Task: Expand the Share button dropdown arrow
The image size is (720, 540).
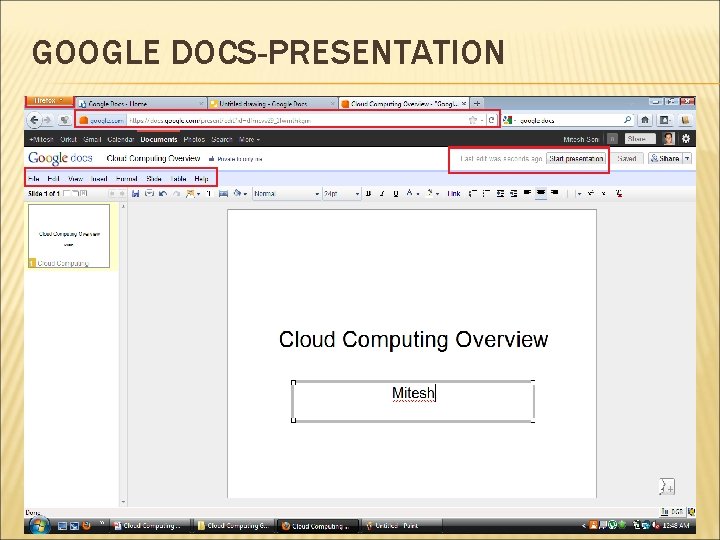Action: pos(687,158)
